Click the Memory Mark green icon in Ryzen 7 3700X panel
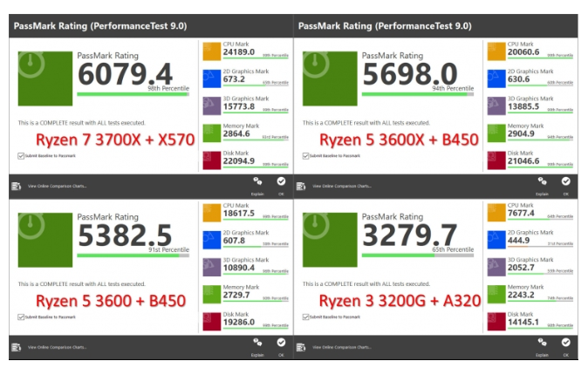This screenshot has height=368, width=588. coord(211,133)
